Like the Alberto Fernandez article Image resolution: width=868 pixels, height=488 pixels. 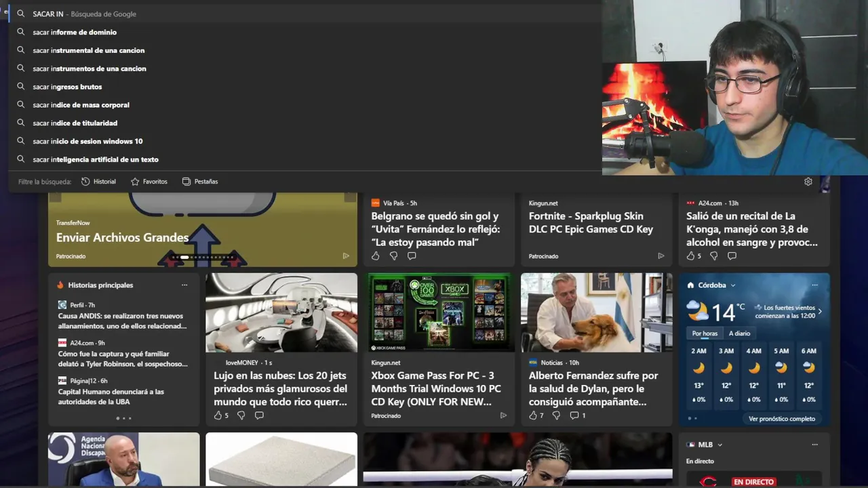point(533,415)
